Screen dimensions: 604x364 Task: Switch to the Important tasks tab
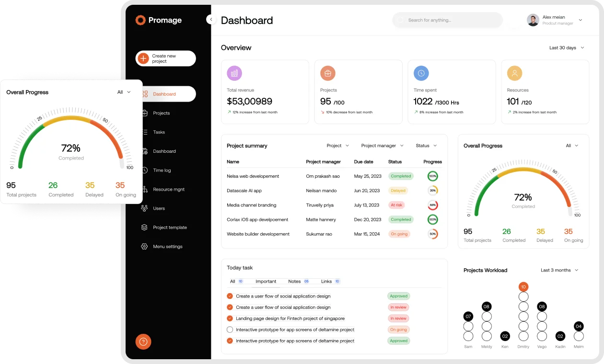point(266,281)
